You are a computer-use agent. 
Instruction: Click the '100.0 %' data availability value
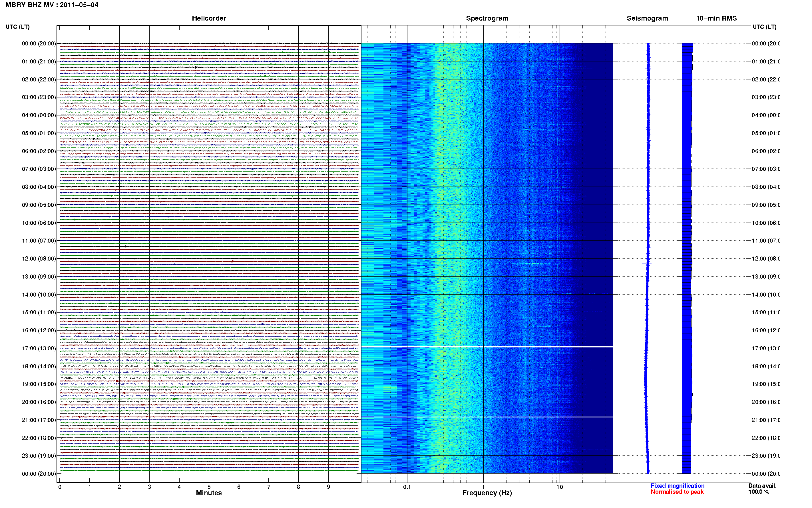[x=759, y=492]
